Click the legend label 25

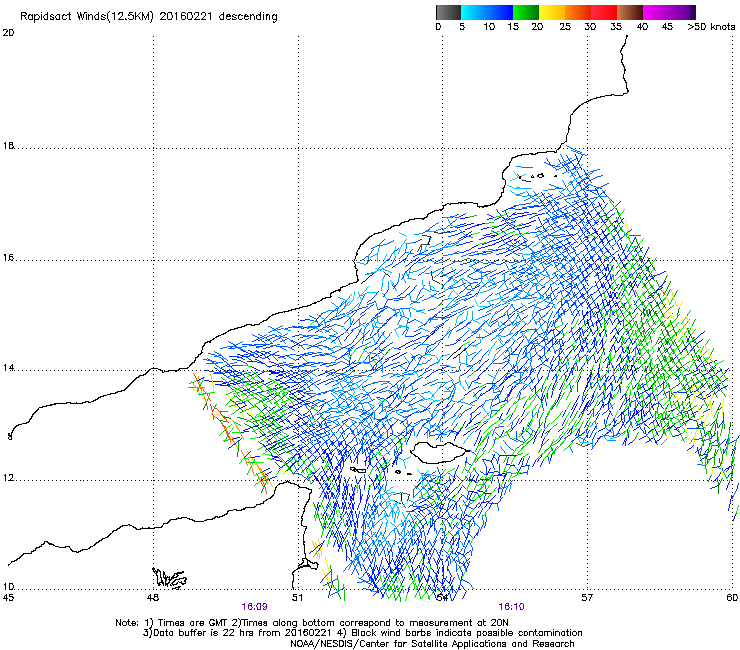[565, 27]
